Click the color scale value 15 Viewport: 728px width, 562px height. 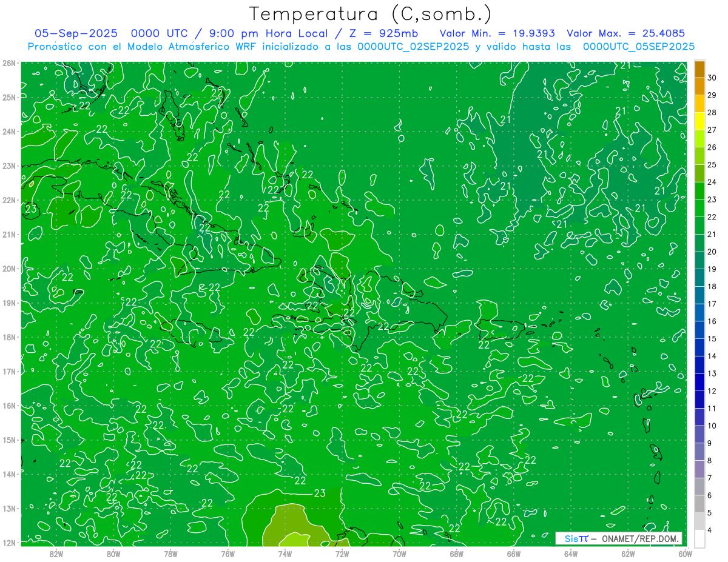[x=712, y=339]
